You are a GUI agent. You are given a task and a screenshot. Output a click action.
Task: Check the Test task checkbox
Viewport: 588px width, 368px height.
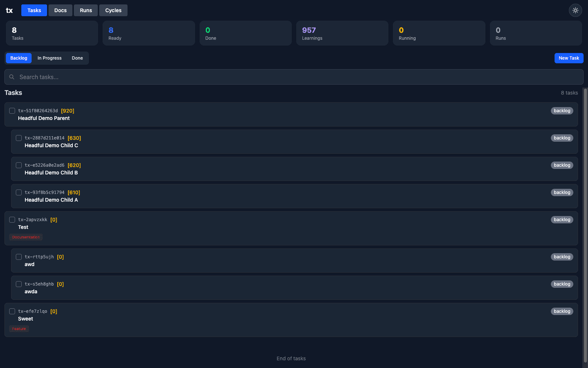pos(12,220)
